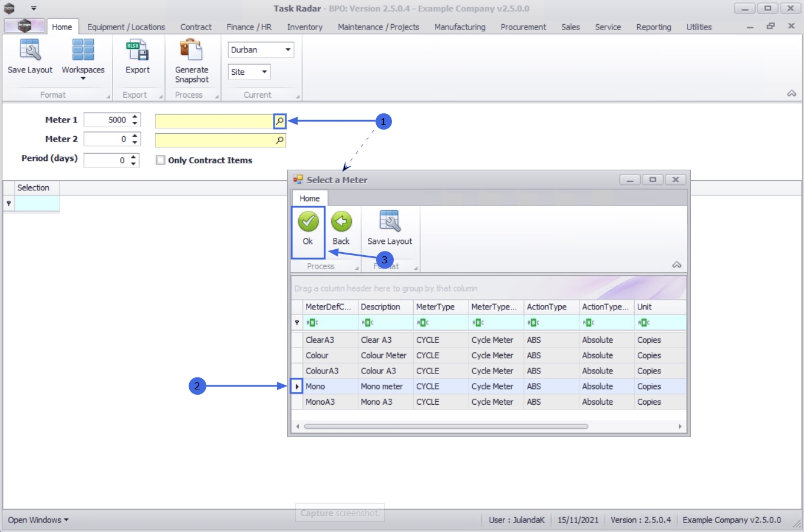
Task: Open the Format group dialog launcher
Action: pos(108,97)
